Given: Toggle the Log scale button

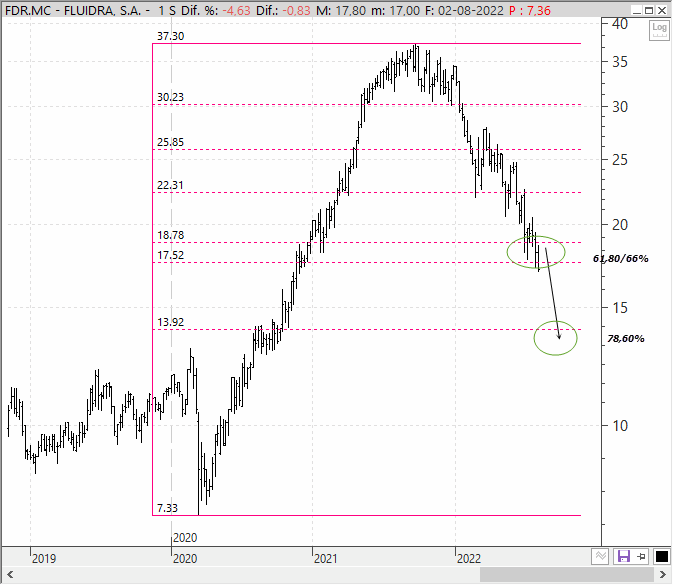Looking at the screenshot, I should (x=659, y=30).
